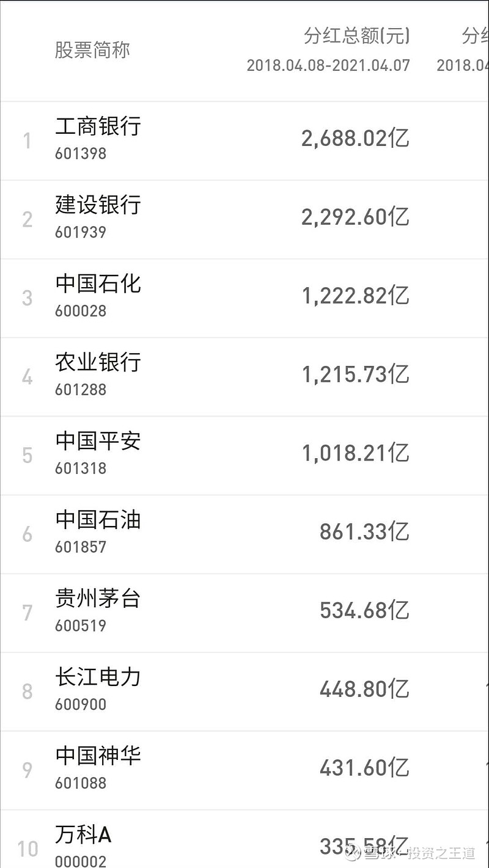Screen dimensions: 489x868
Task: Open 中国石化 stock details
Action: point(98,284)
